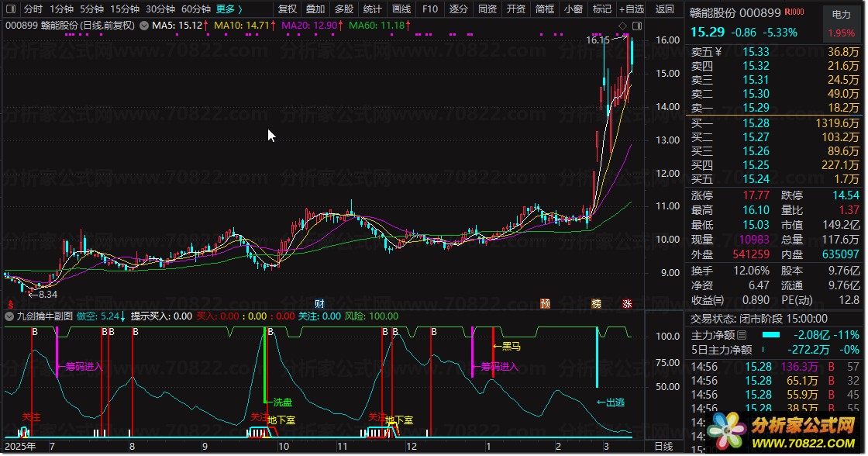Image resolution: width=868 pixels, height=456 pixels.
Task: Toggle the left sidebar panel icon
Action: (x=11, y=9)
